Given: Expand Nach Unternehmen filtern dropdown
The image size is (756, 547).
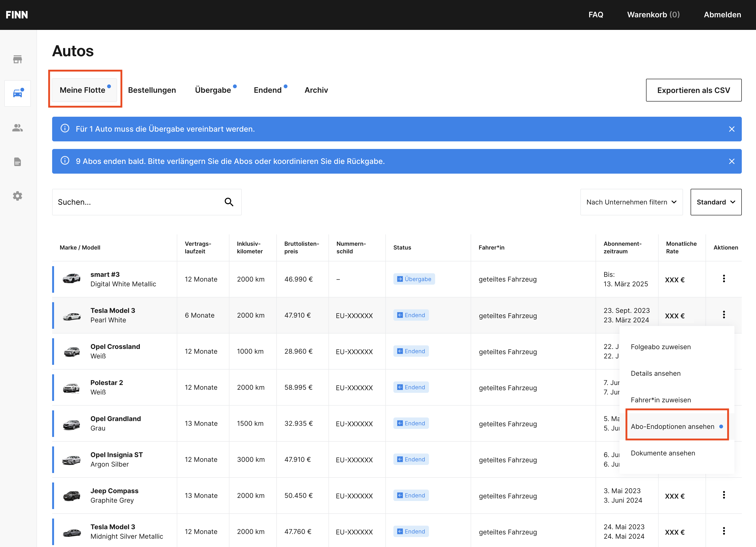Looking at the screenshot, I should [x=631, y=202].
